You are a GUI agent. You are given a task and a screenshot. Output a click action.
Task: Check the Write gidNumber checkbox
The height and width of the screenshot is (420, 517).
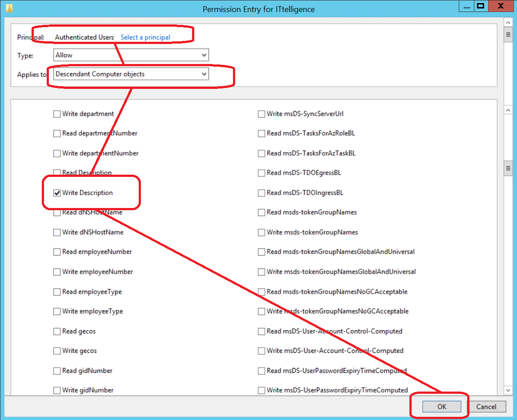pyautogui.click(x=57, y=390)
